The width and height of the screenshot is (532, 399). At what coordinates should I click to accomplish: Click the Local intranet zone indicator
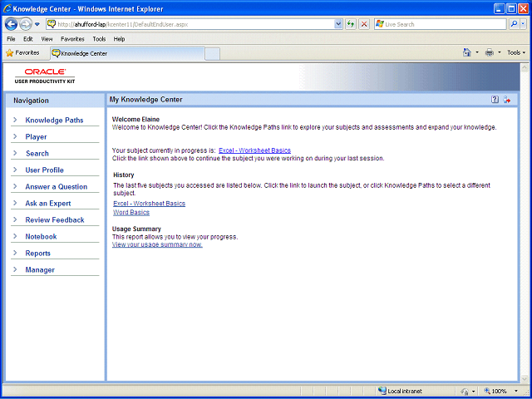(x=400, y=392)
